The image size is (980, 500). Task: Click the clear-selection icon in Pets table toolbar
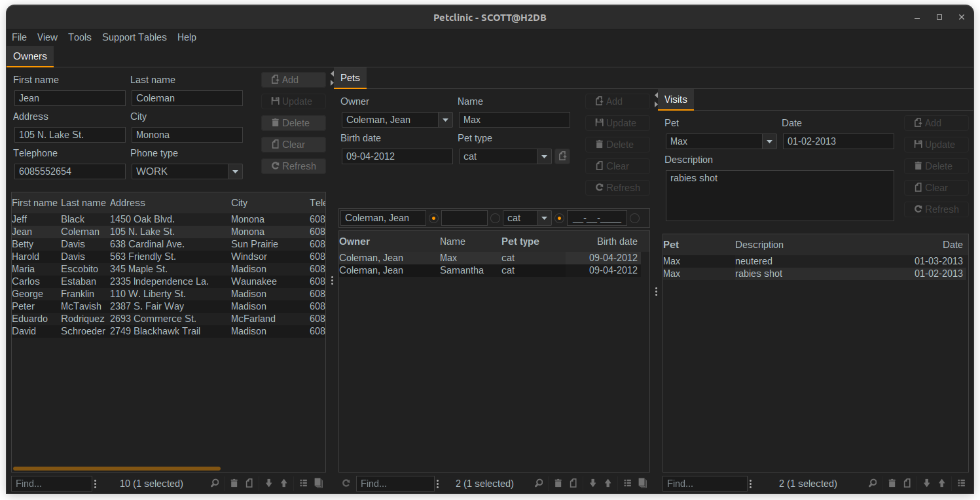573,484
